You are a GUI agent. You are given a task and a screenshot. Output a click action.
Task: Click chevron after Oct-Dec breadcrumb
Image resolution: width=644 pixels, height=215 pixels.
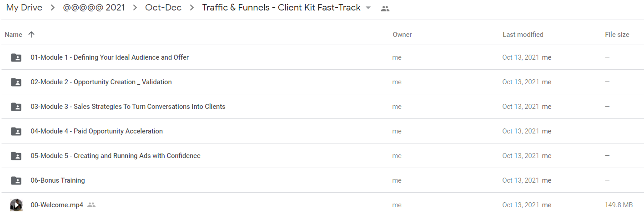(x=191, y=8)
